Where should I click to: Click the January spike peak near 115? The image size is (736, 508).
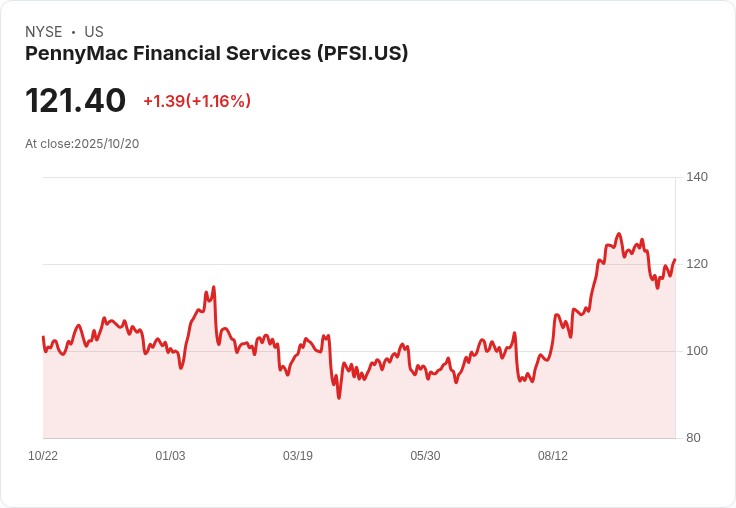(214, 286)
